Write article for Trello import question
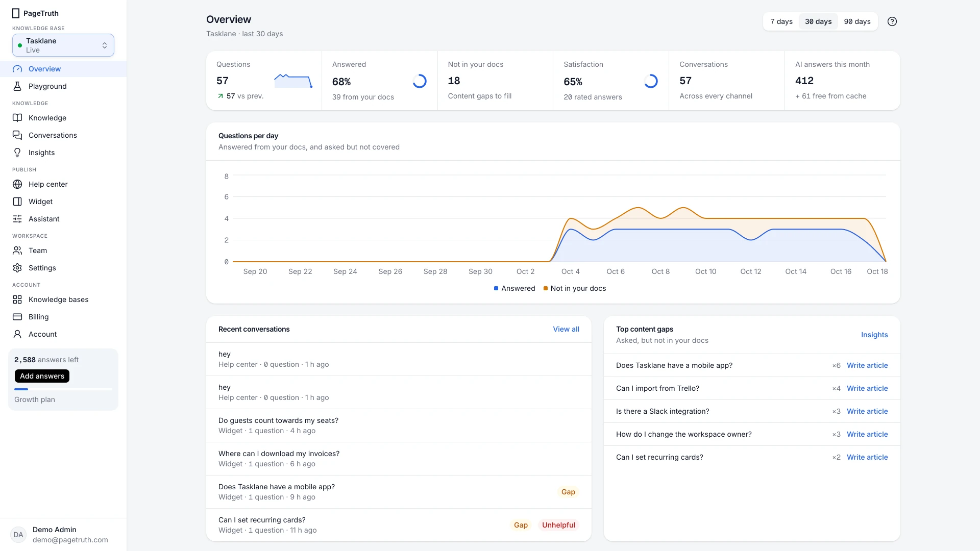Screen dimensions: 980x551 [x=867, y=388]
